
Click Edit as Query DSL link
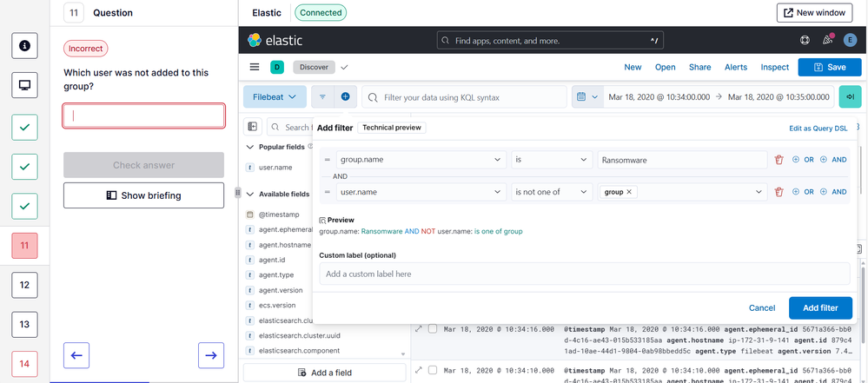(818, 129)
